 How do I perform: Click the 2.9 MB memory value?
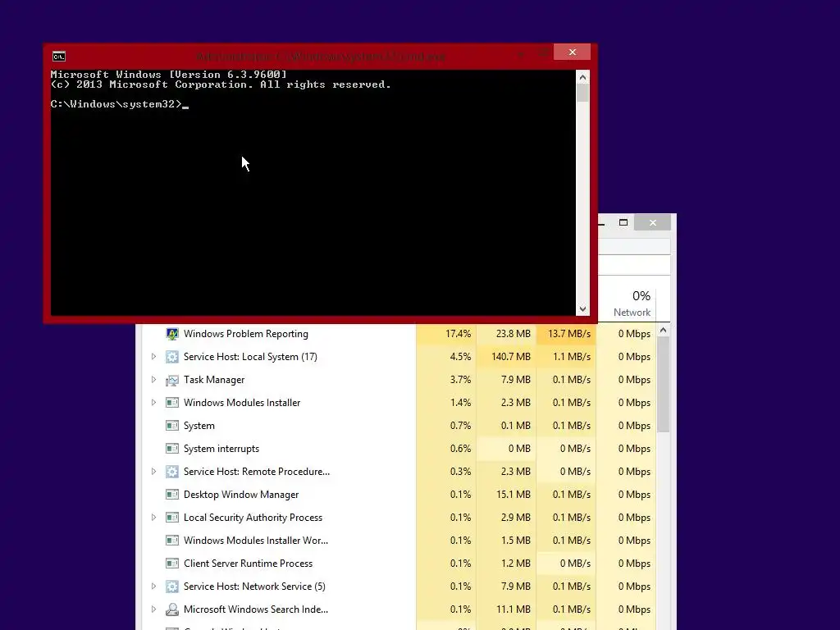click(x=515, y=518)
